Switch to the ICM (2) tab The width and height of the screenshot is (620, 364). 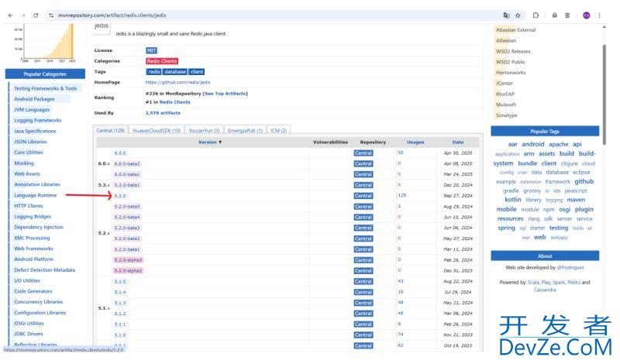tap(279, 130)
